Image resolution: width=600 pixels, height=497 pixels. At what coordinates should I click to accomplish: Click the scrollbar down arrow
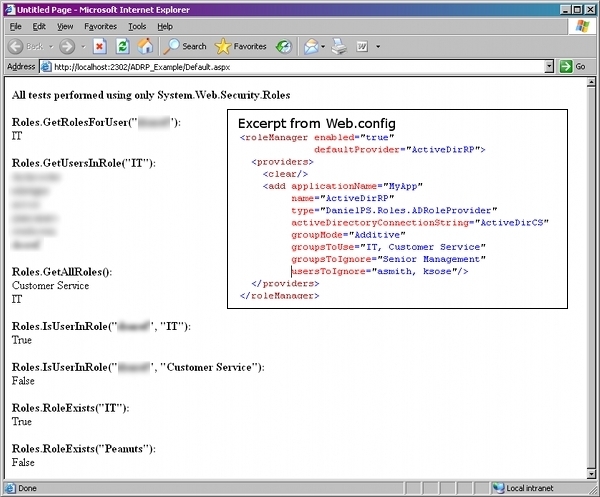[591, 474]
